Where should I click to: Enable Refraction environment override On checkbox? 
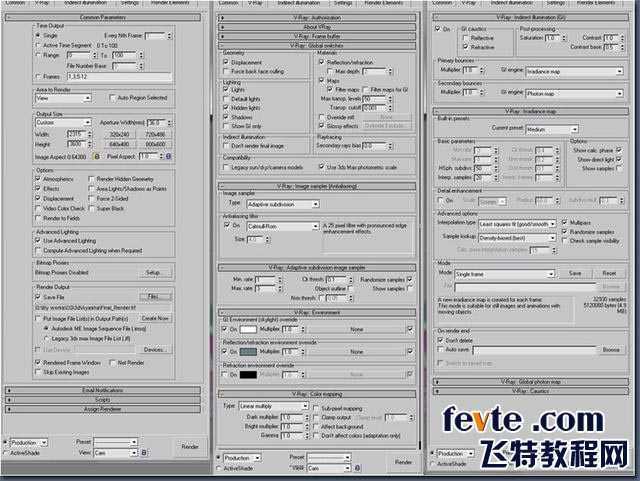pyautogui.click(x=224, y=374)
